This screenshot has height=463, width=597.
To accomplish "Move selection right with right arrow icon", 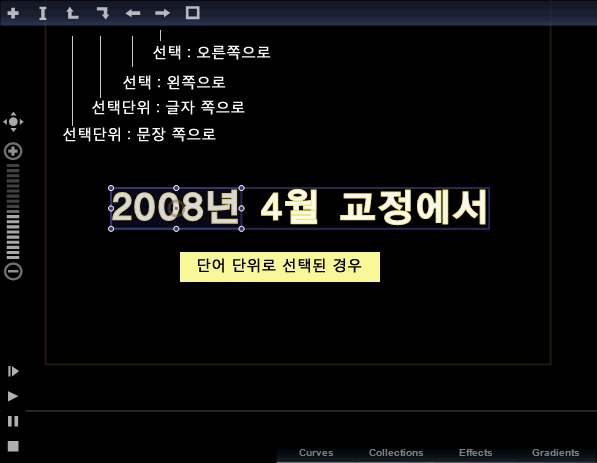I will click(162, 13).
